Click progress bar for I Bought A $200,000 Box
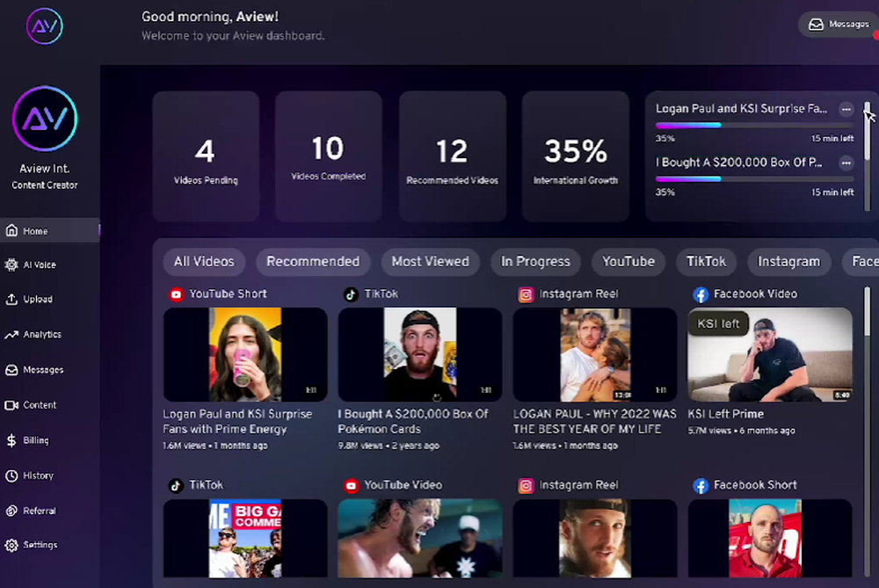Viewport: 879px width, 588px height. point(754,178)
